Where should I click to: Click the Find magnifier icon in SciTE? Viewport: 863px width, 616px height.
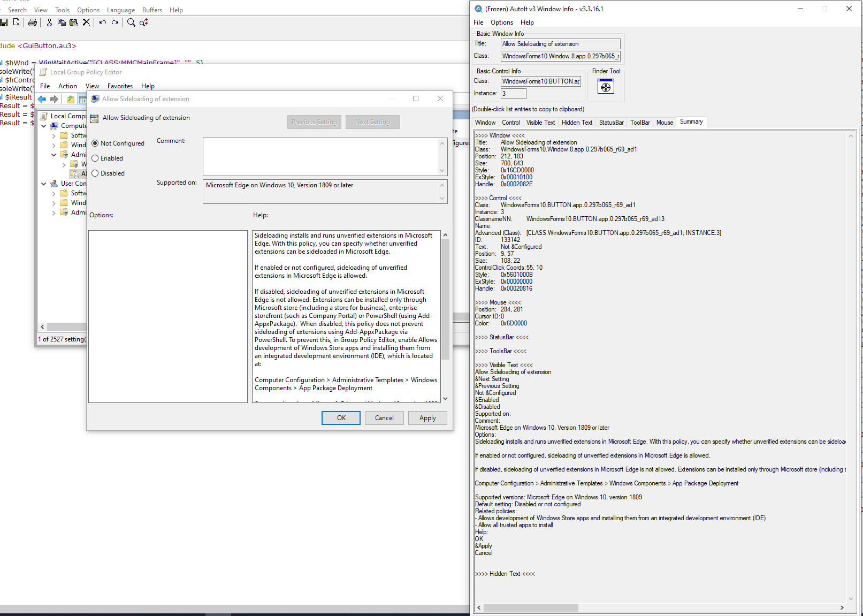[x=131, y=22]
